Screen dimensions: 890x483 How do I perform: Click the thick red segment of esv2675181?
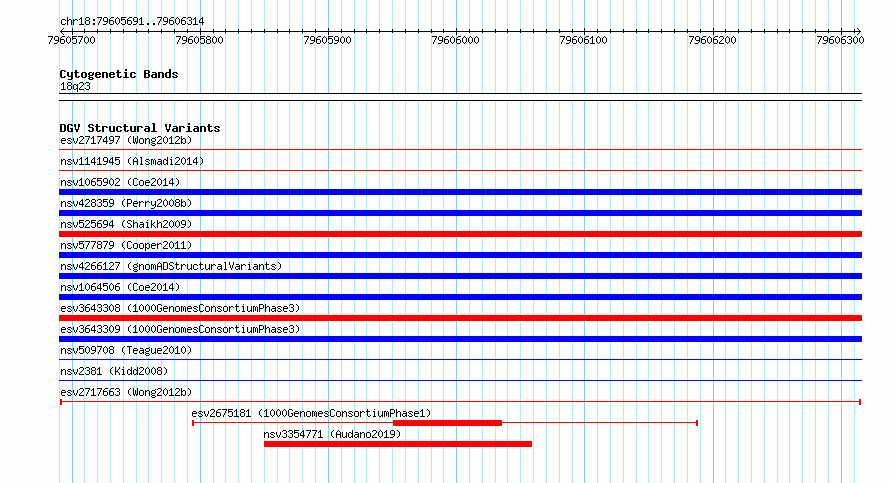click(447, 423)
